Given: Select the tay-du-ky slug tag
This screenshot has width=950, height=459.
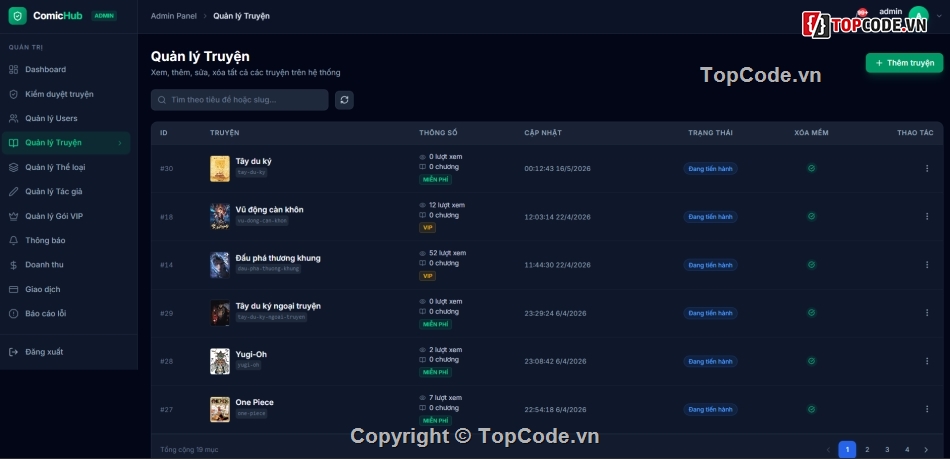Looking at the screenshot, I should (251, 173).
